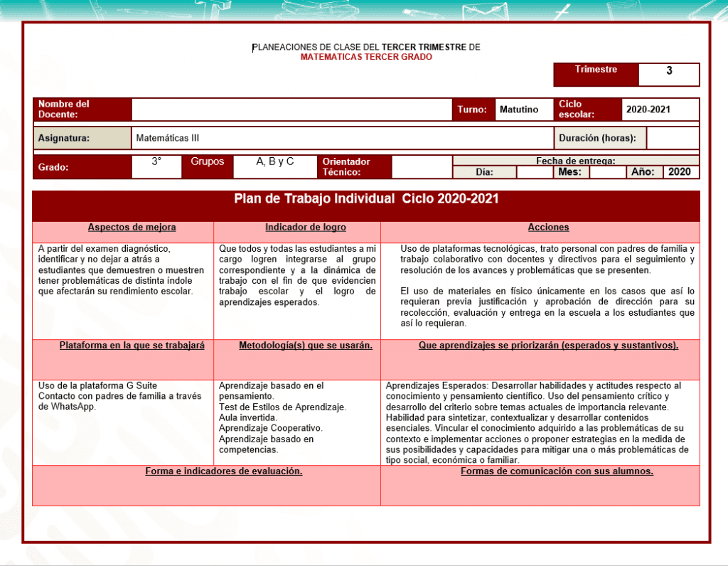This screenshot has width=728, height=566.
Task: Click the Aprendizaje Cooperativo line
Action: pos(271,428)
